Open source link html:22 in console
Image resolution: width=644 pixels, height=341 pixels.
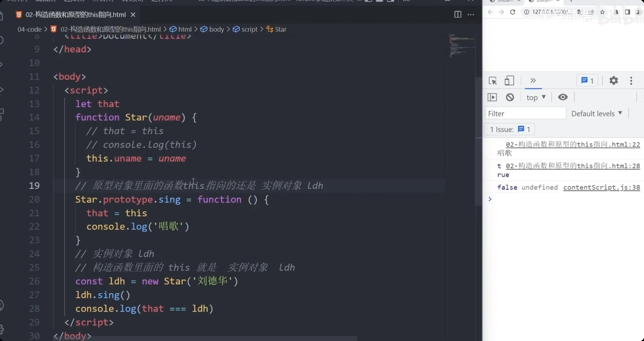[573, 145]
